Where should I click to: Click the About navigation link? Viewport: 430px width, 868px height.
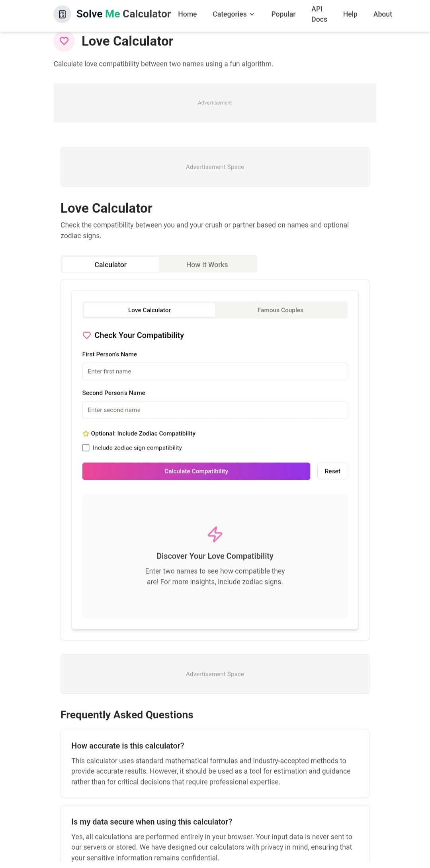click(x=383, y=14)
